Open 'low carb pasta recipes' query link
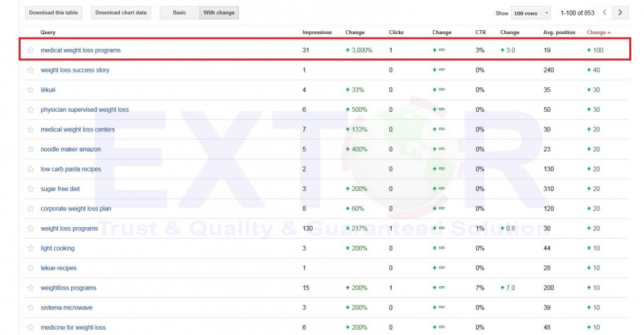The width and height of the screenshot is (644, 335). (71, 170)
